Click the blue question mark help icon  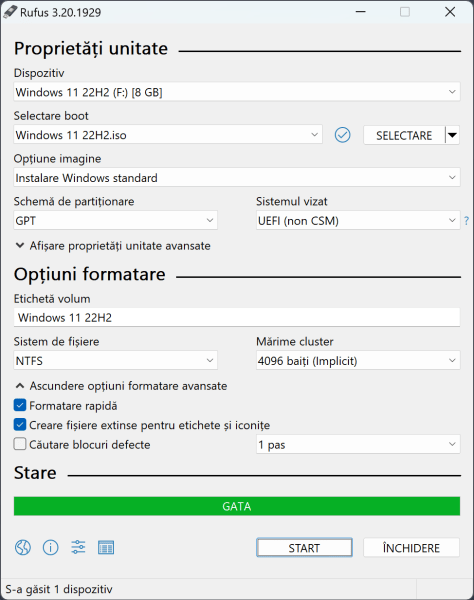click(466, 221)
